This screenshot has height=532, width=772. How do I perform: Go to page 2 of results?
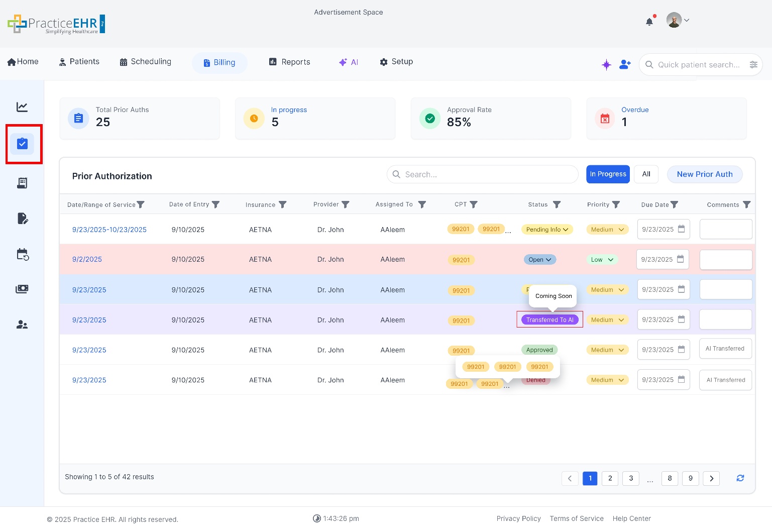pyautogui.click(x=610, y=478)
